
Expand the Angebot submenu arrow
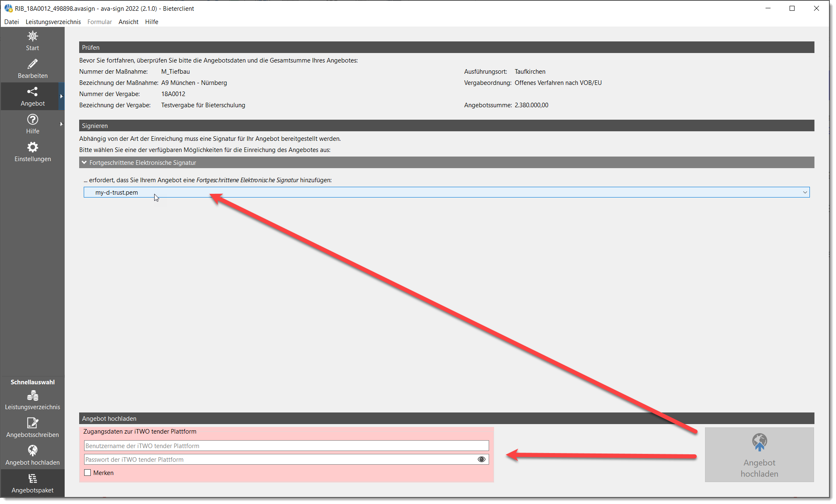(x=61, y=96)
